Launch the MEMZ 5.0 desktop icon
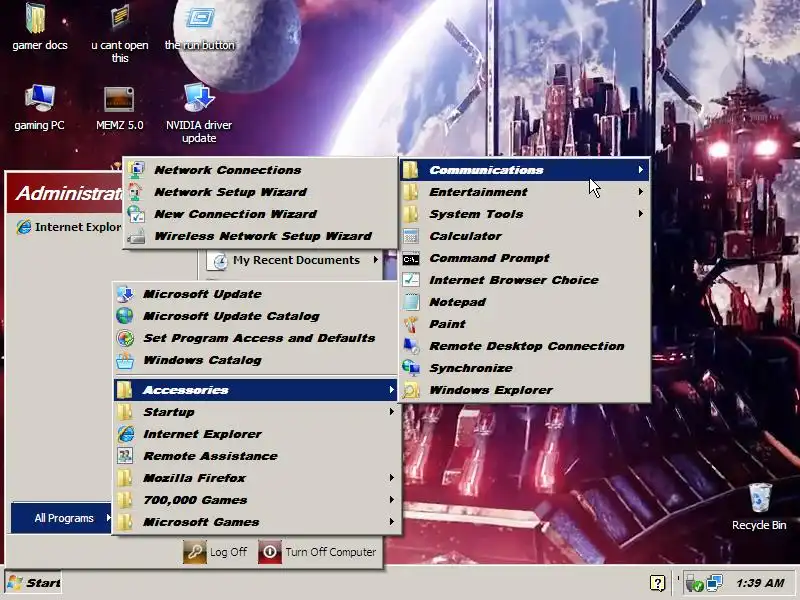The width and height of the screenshot is (800, 600). pyautogui.click(x=119, y=98)
